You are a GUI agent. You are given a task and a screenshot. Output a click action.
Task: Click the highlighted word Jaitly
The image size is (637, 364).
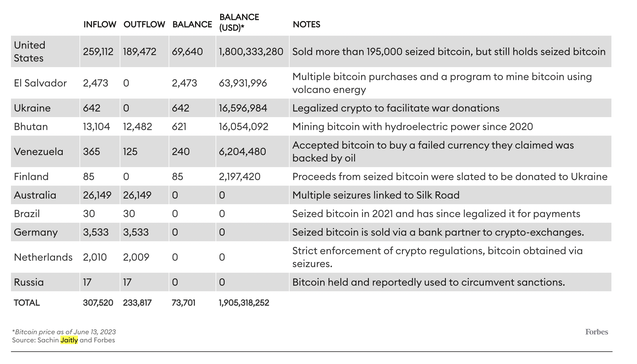[x=69, y=340]
